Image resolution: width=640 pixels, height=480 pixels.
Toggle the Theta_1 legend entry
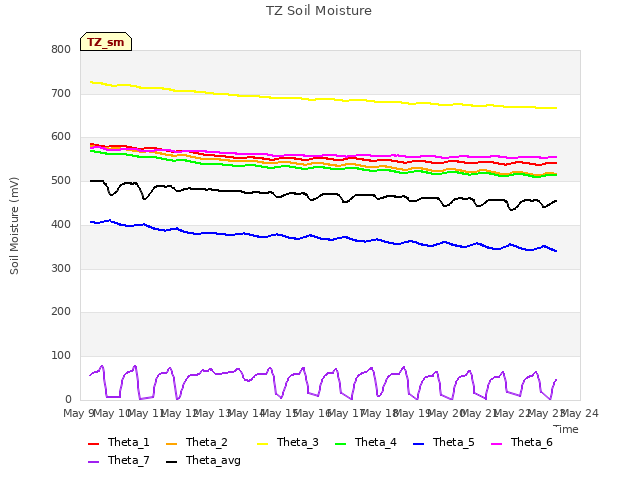[119, 442]
